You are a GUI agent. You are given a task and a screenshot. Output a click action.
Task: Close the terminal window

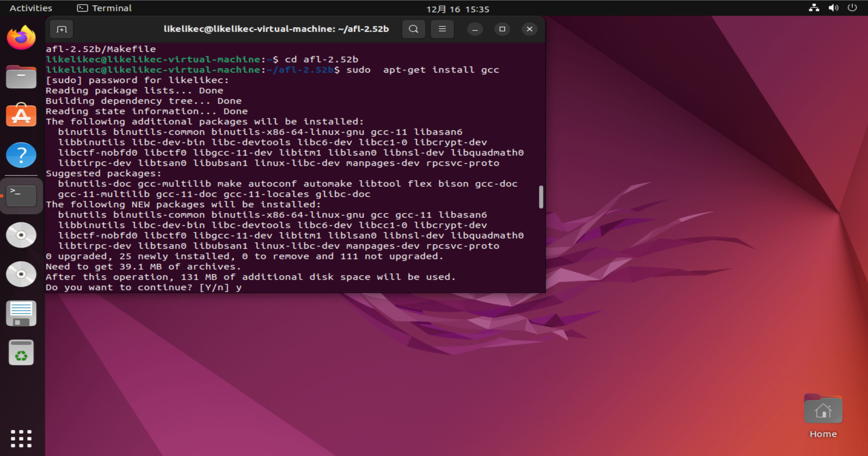pos(529,29)
